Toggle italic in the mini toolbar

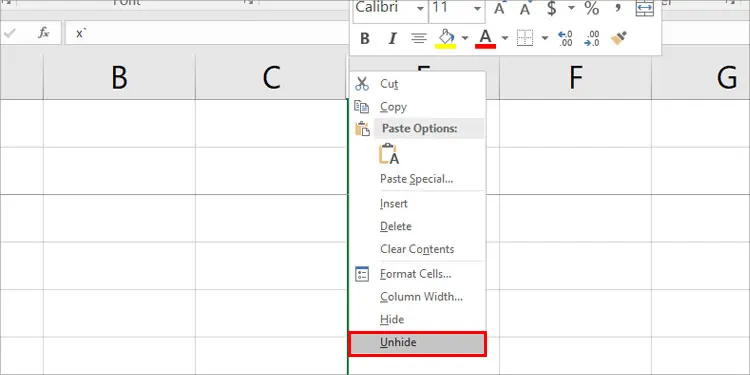click(392, 39)
